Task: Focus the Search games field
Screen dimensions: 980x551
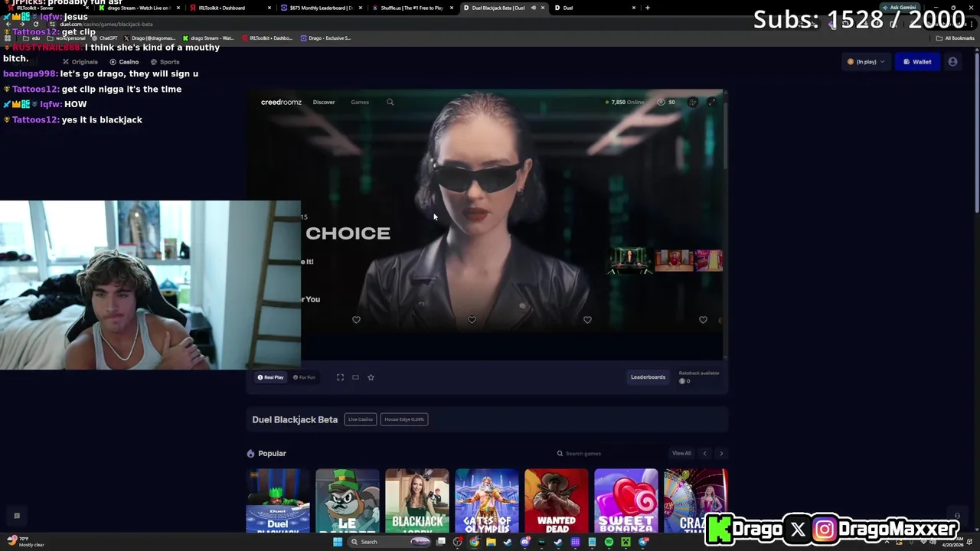Action: (x=609, y=454)
